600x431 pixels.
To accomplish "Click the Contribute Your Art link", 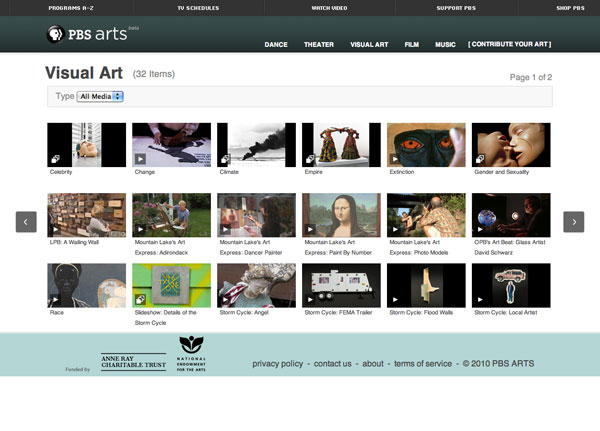I will [x=509, y=45].
